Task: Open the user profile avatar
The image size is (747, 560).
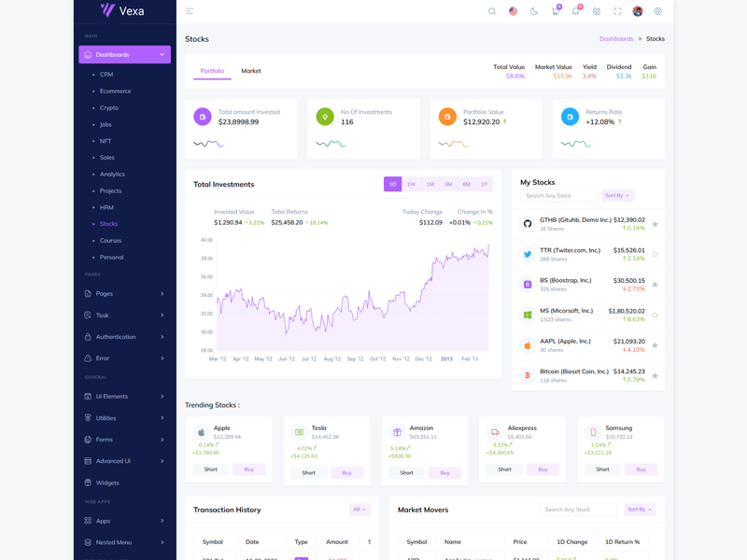Action: 638,11
